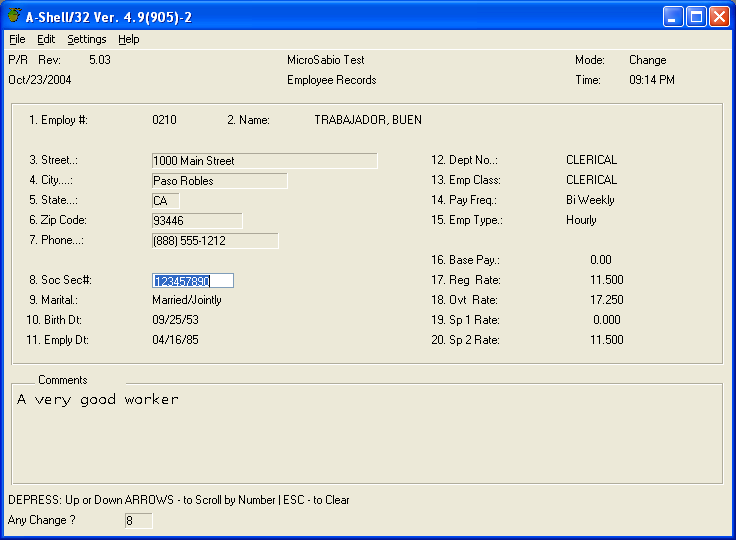Click the highlighted Soc Sec# input field
Viewport: 736px width, 540px height.
tap(193, 281)
